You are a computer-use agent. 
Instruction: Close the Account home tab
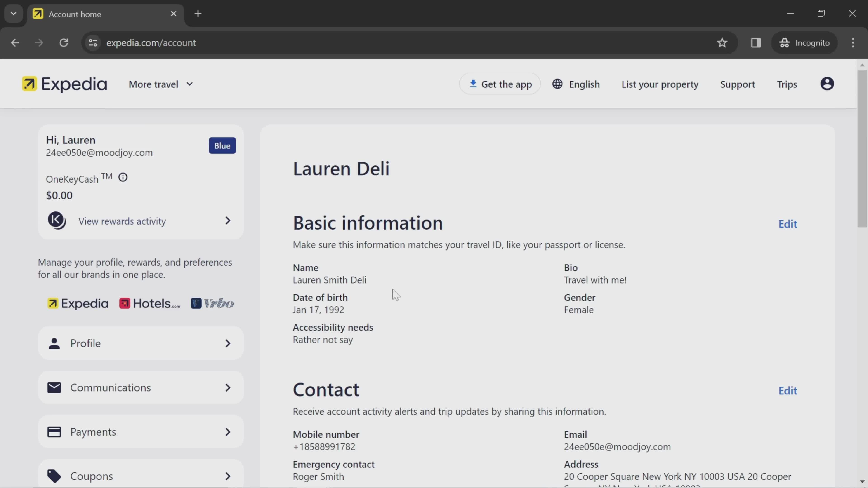(x=174, y=14)
